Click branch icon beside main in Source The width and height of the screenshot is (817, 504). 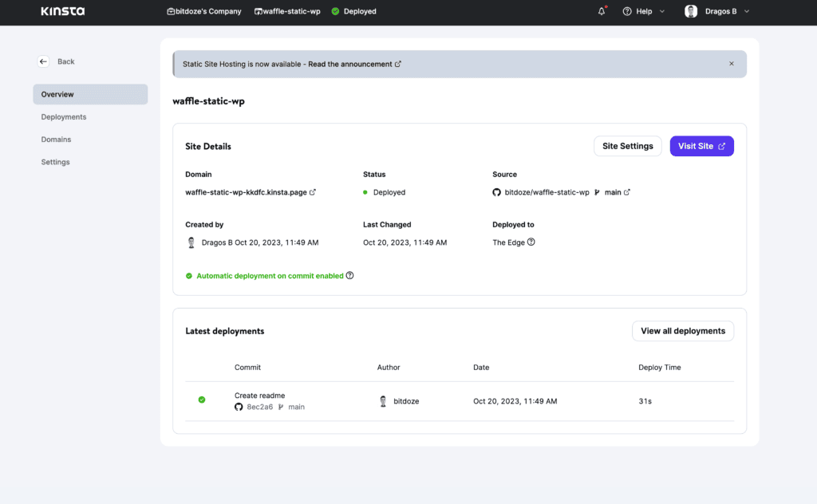[x=597, y=192]
